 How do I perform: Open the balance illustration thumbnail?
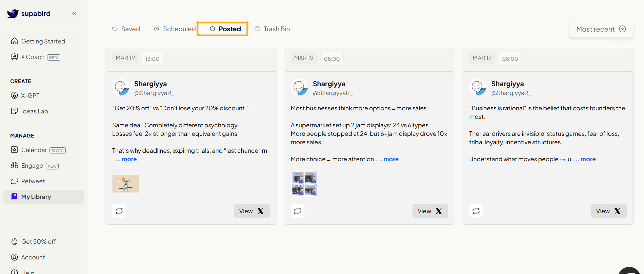(126, 184)
